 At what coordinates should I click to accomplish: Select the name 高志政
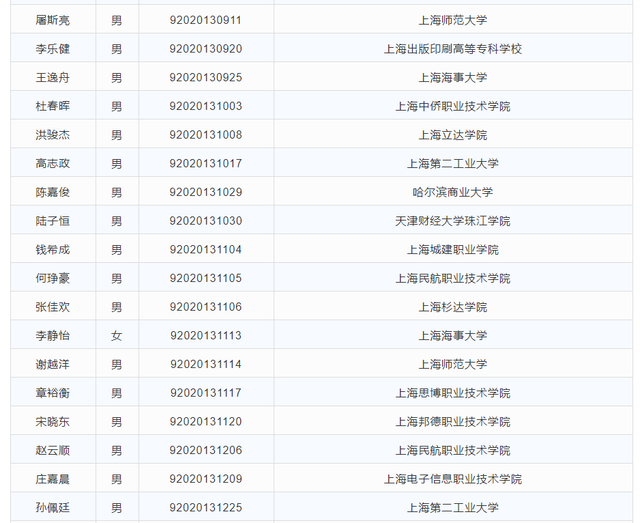53,164
